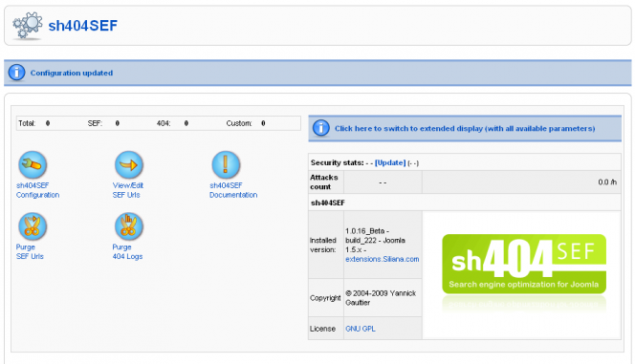Click the Purge 404 Logs text link
Screen dimensions: 635x364
tap(127, 251)
